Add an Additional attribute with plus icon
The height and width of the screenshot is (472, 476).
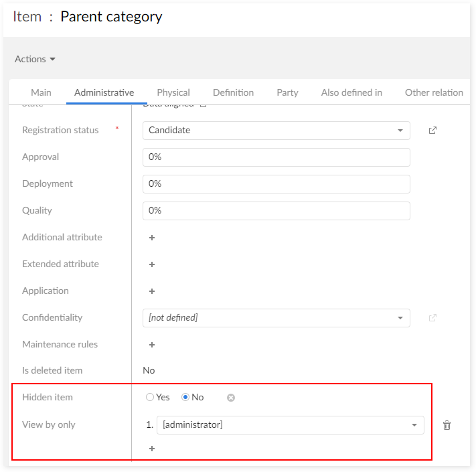click(x=152, y=238)
